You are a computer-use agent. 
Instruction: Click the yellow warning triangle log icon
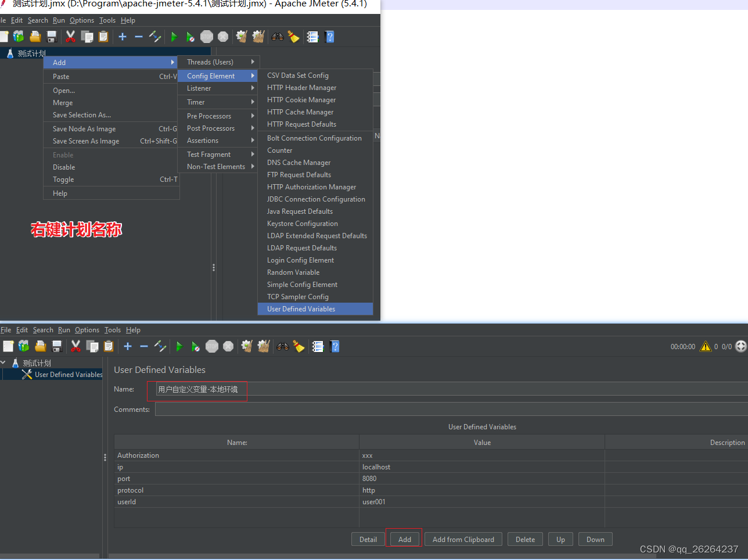point(706,346)
